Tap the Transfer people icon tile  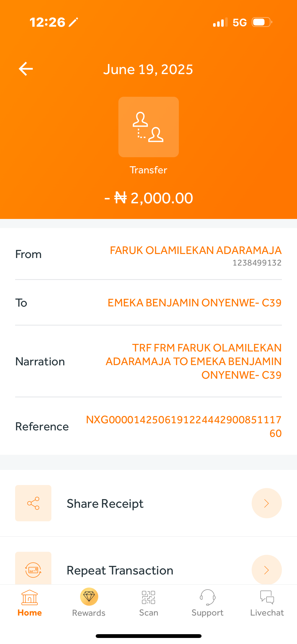[148, 127]
